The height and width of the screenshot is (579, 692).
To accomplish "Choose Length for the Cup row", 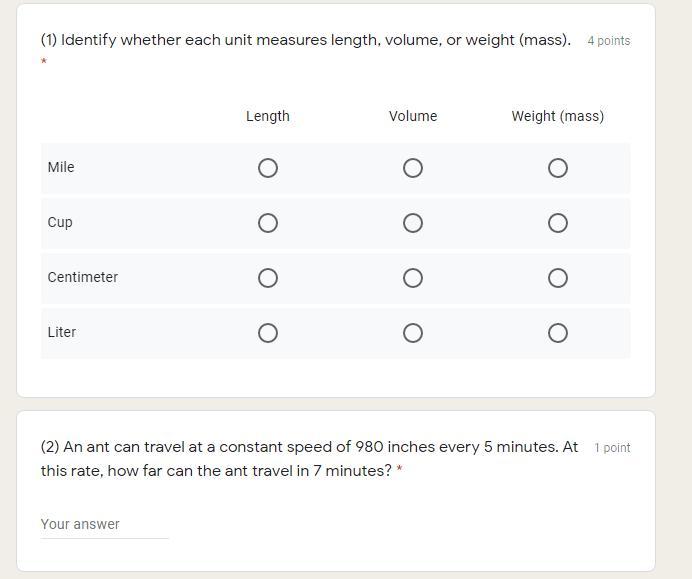I will [x=268, y=223].
